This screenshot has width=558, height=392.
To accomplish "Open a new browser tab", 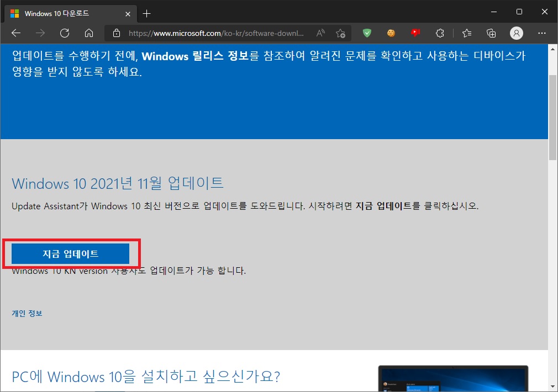I will pos(146,13).
